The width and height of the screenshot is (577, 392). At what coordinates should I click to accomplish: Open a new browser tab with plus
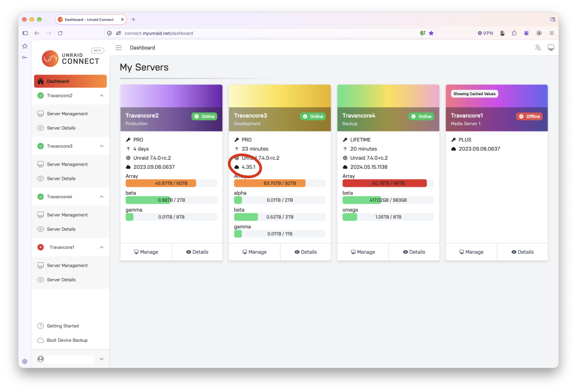134,20
